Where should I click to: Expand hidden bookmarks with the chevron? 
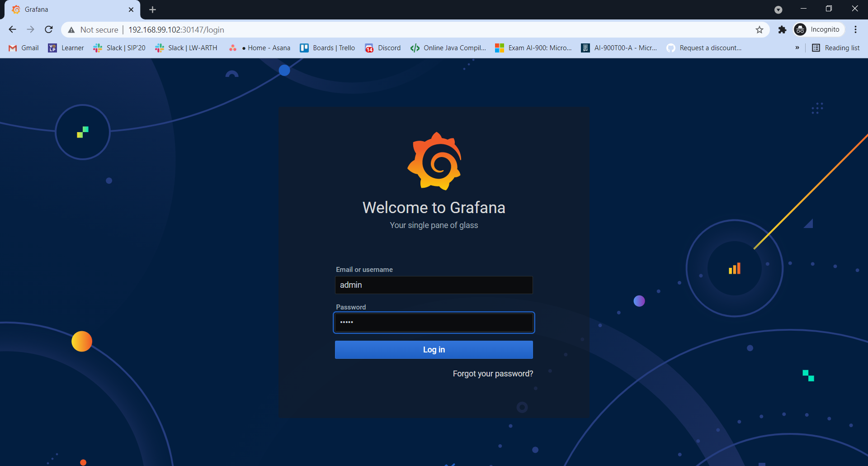click(797, 48)
